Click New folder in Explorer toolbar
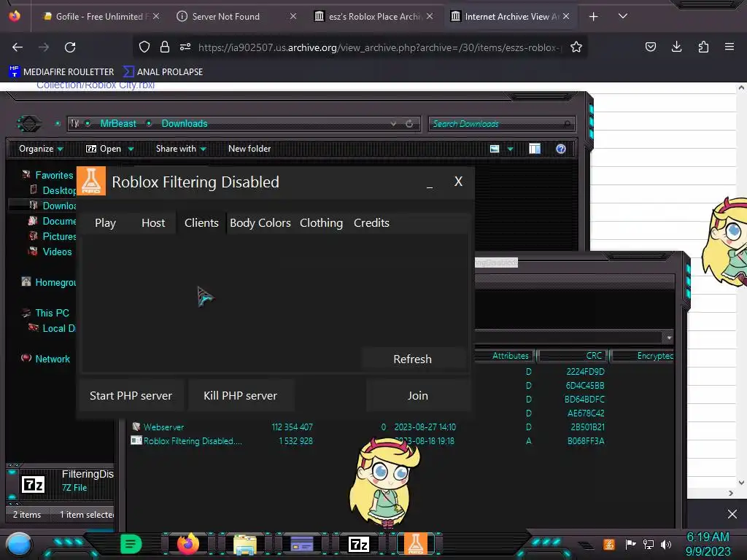Image resolution: width=747 pixels, height=560 pixels. pos(249,149)
